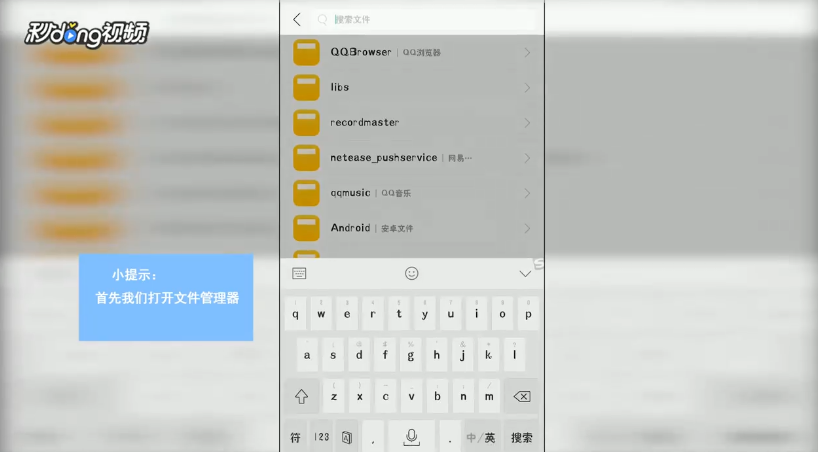Tap the e key

coord(347,313)
